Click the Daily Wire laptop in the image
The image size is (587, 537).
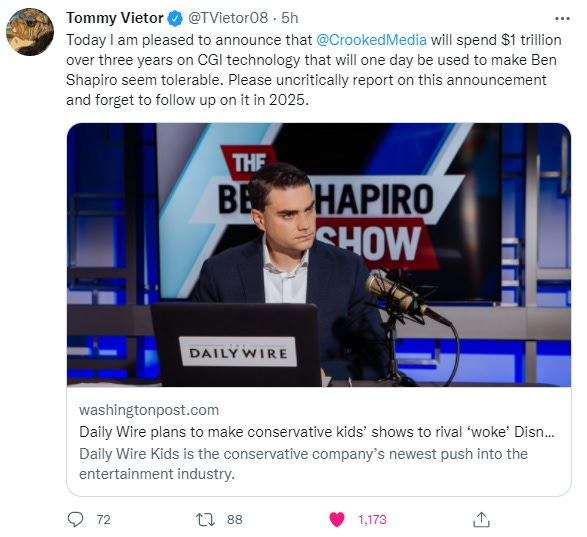click(x=236, y=345)
